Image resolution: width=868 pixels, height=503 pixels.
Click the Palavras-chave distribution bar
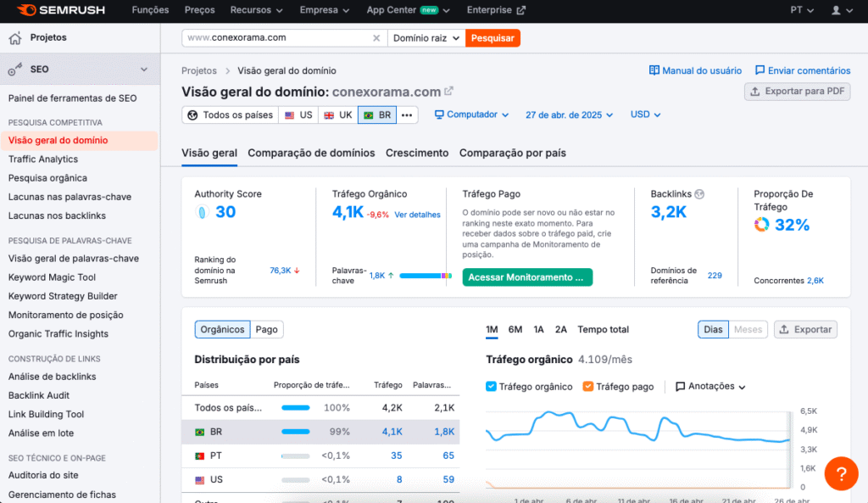coord(426,276)
